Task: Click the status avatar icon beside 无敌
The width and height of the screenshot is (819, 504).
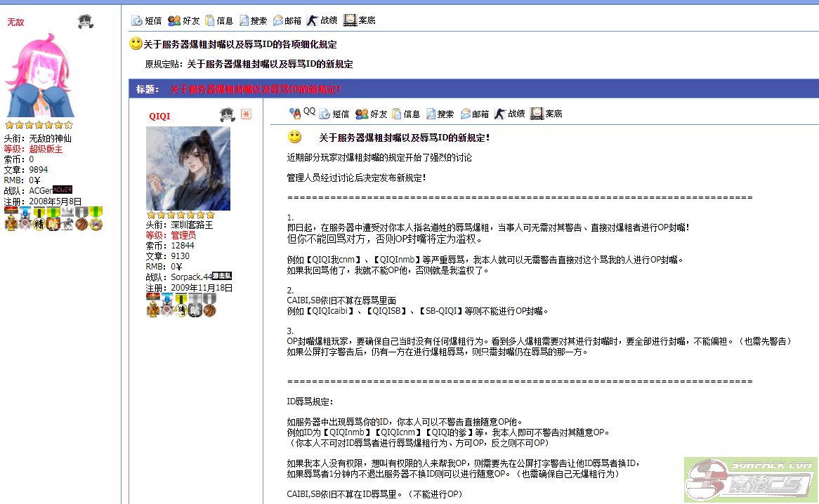Action: pos(86,22)
